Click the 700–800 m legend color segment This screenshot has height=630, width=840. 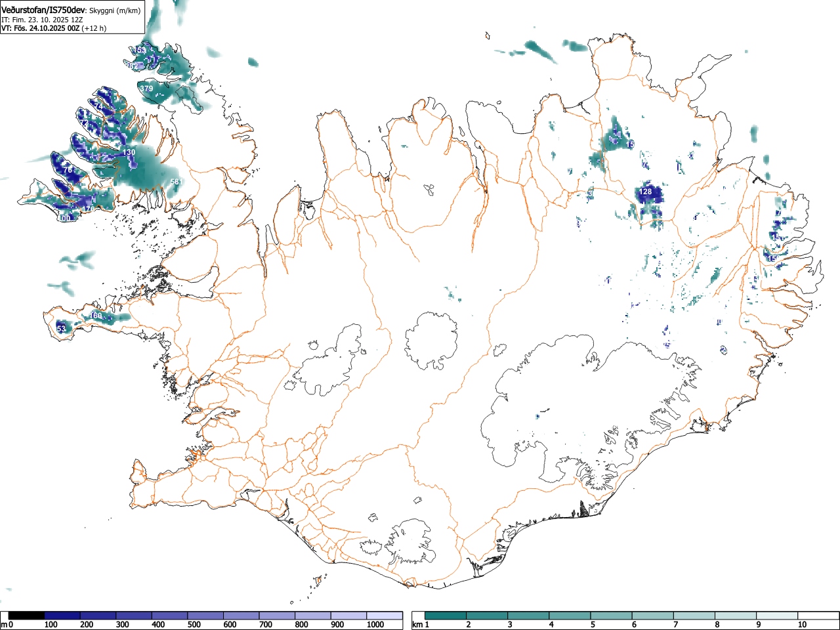(277, 616)
